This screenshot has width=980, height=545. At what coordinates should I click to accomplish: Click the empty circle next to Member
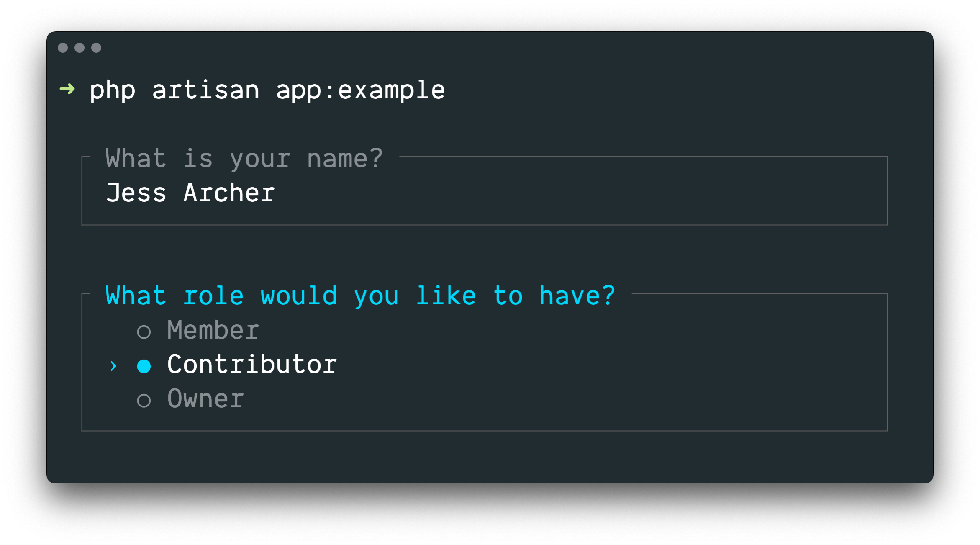[146, 329]
